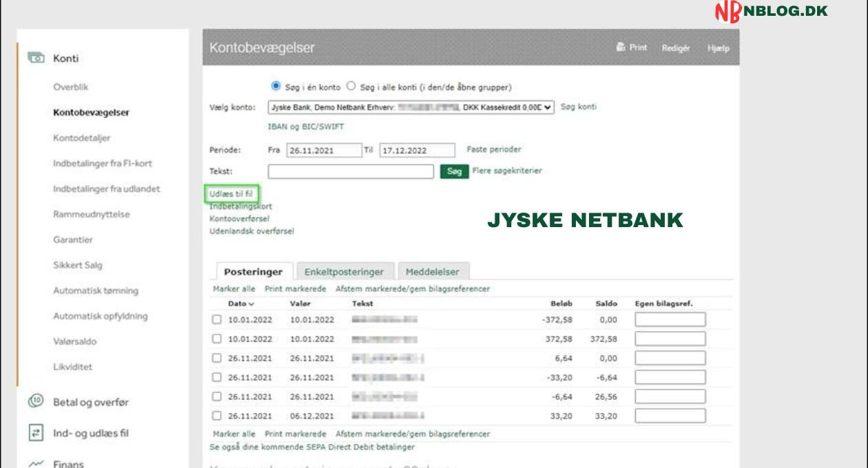
Task: Open Faste perioder options
Action: 494,149
